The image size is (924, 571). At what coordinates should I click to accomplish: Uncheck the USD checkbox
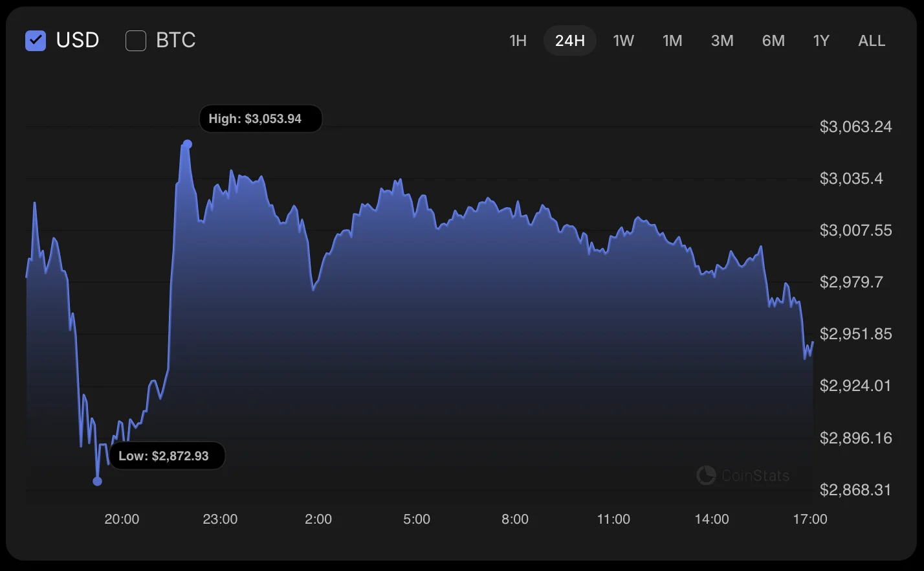(36, 41)
